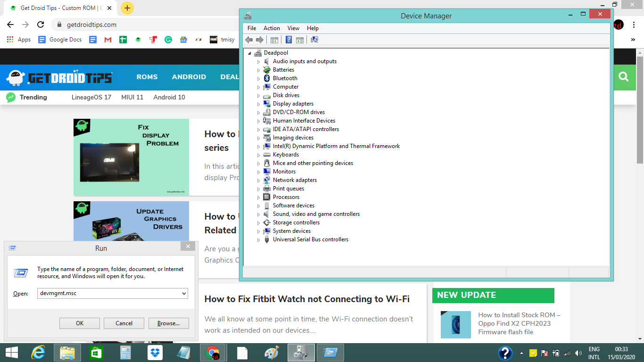Open Paint from taskbar
Image resolution: width=644 pixels, height=362 pixels.
click(x=271, y=353)
